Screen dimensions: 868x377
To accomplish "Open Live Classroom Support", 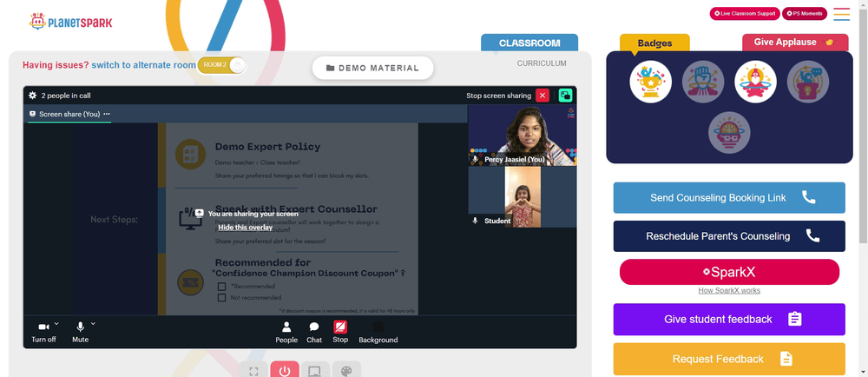I will point(745,13).
